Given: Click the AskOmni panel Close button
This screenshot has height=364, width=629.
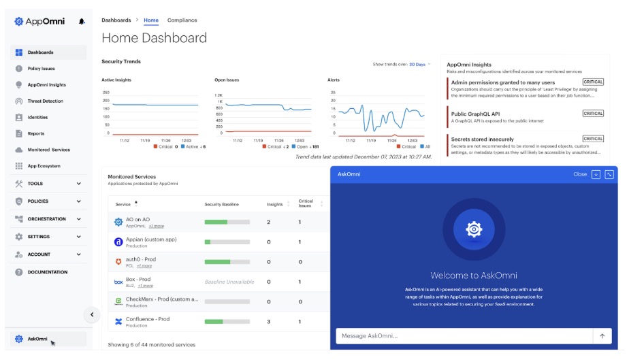Looking at the screenshot, I should coord(580,174).
